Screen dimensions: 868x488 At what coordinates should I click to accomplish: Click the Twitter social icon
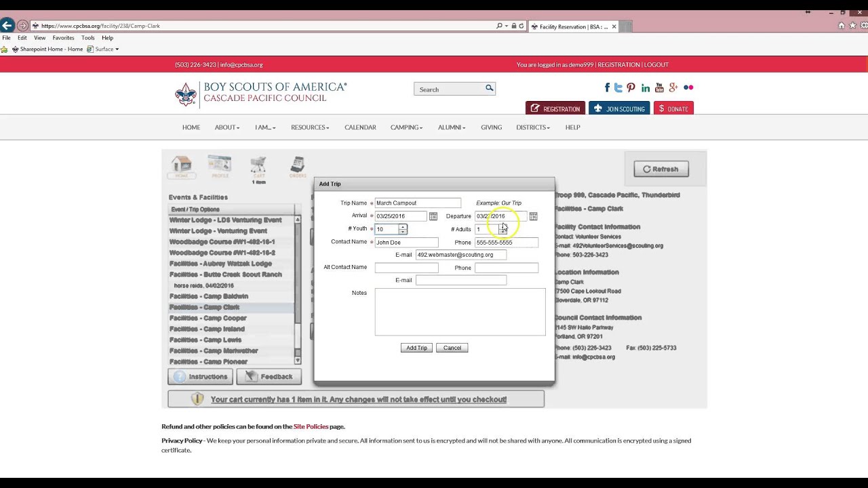(x=618, y=87)
